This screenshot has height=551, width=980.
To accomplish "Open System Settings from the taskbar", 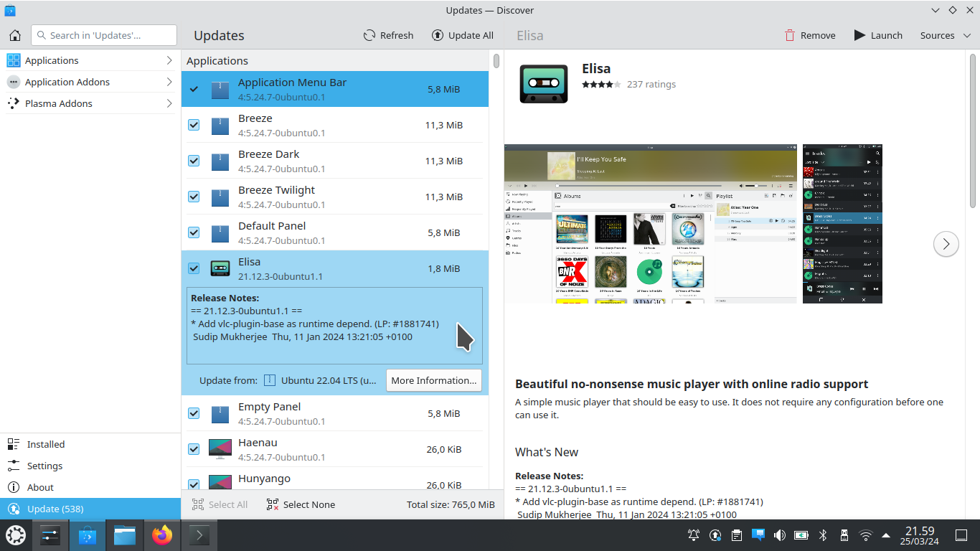I will click(x=50, y=535).
